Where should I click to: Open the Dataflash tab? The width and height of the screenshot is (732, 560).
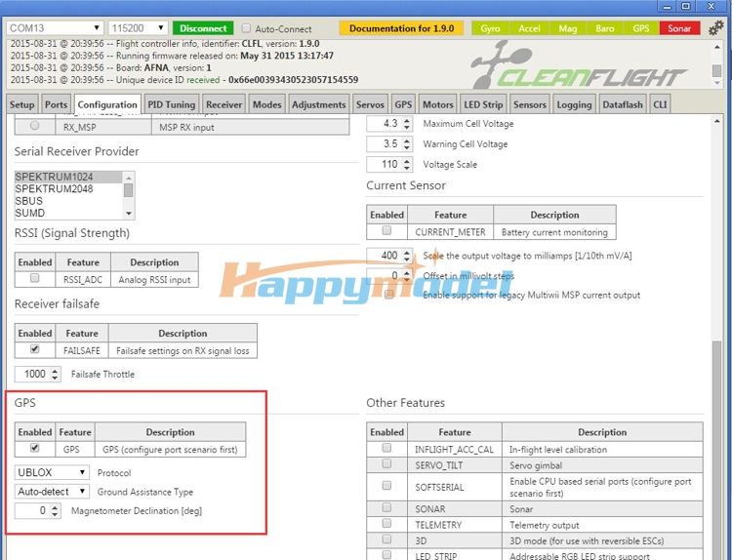click(623, 104)
